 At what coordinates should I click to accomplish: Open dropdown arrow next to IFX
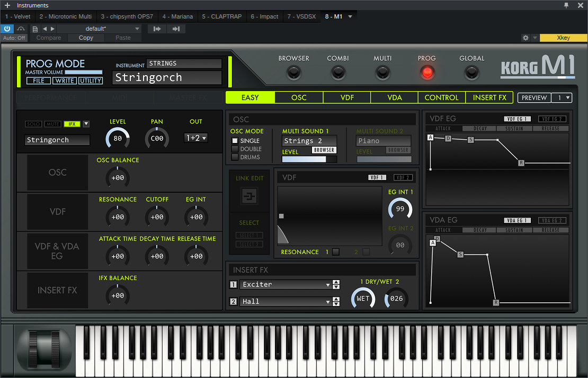(86, 124)
